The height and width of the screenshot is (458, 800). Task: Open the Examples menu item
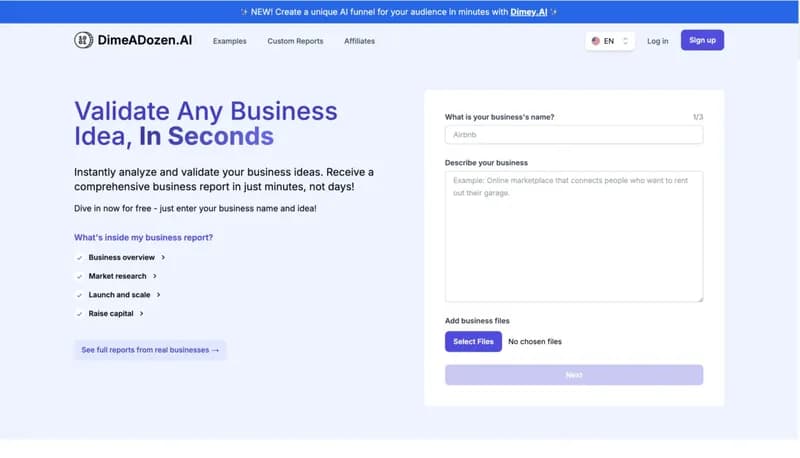point(230,41)
